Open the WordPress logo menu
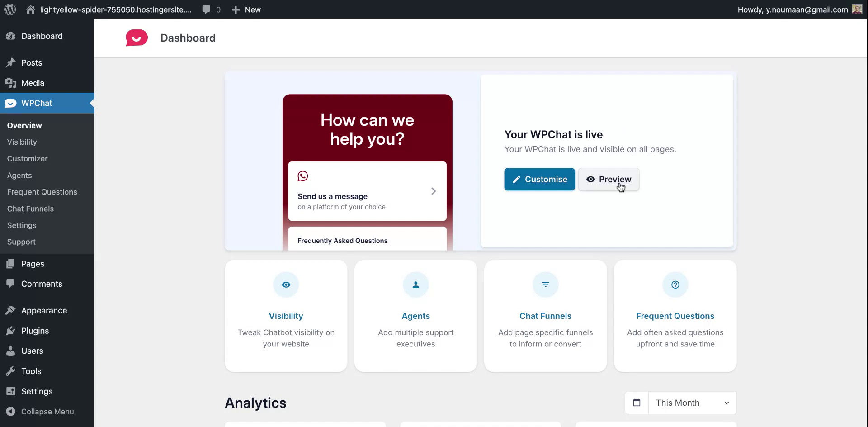Screen dimensions: 868x427 [9, 9]
